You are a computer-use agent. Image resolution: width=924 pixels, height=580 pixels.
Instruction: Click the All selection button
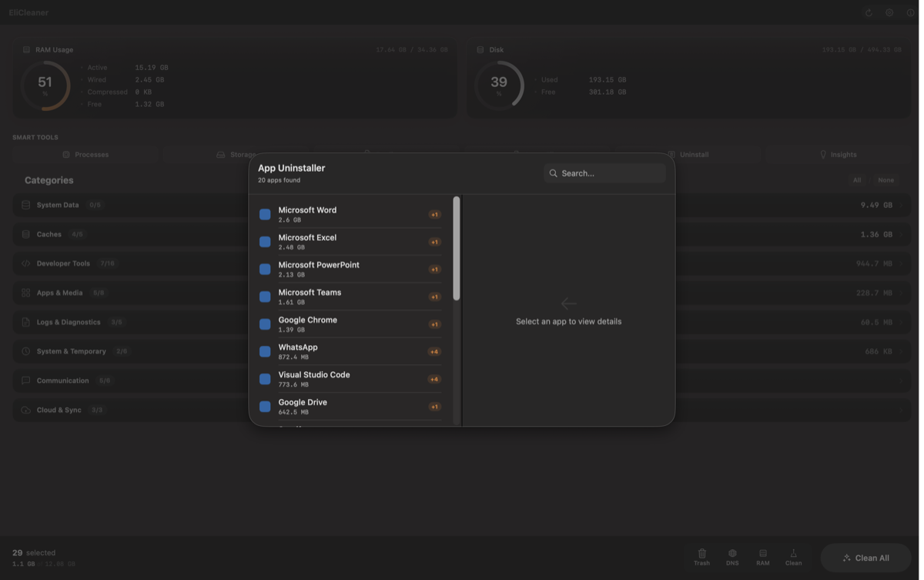[856, 180]
